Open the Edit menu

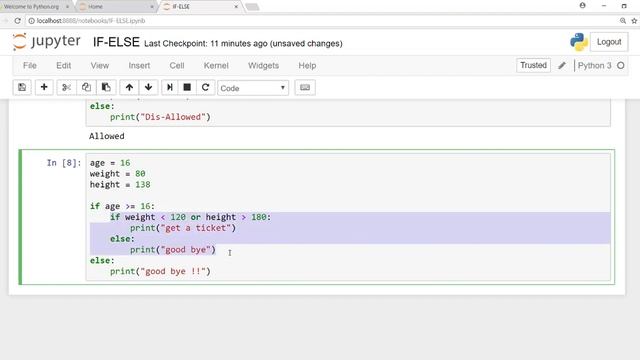[x=64, y=65]
